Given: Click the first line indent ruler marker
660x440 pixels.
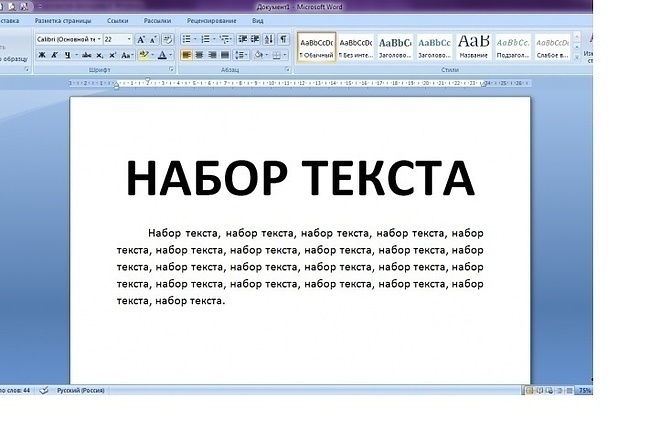Looking at the screenshot, I should pos(147,80).
